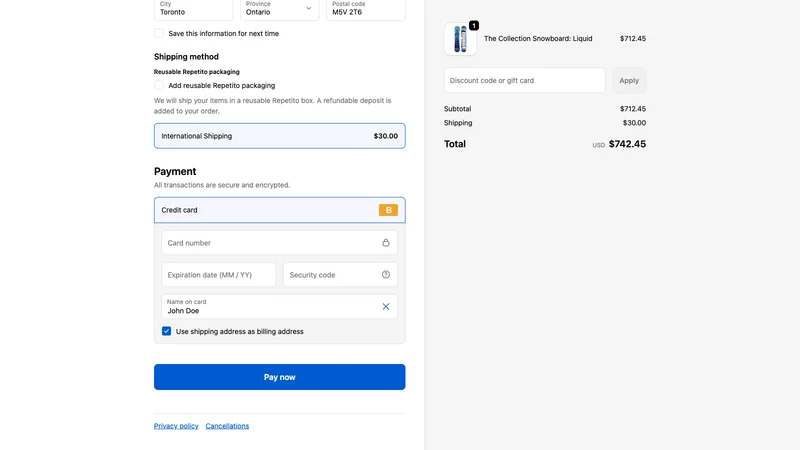Click the Postal code field M5V 2T6
The width and height of the screenshot is (800, 450).
(366, 9)
